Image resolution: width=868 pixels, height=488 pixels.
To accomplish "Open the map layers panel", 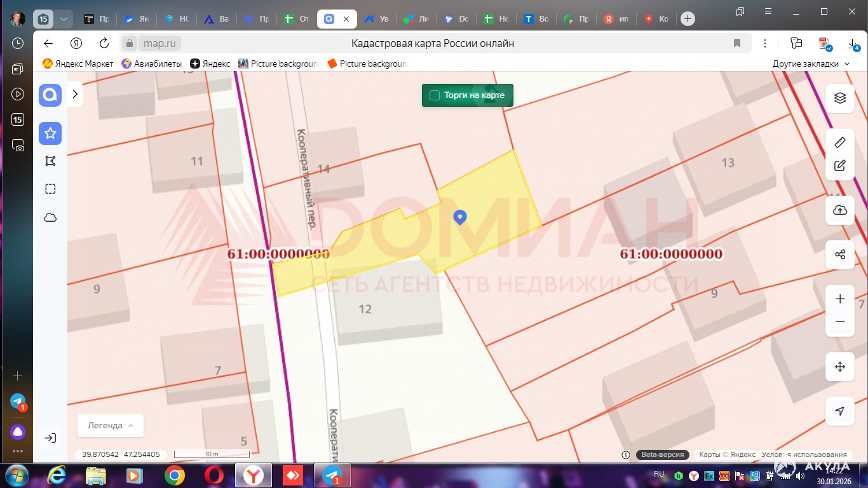I will coord(839,98).
